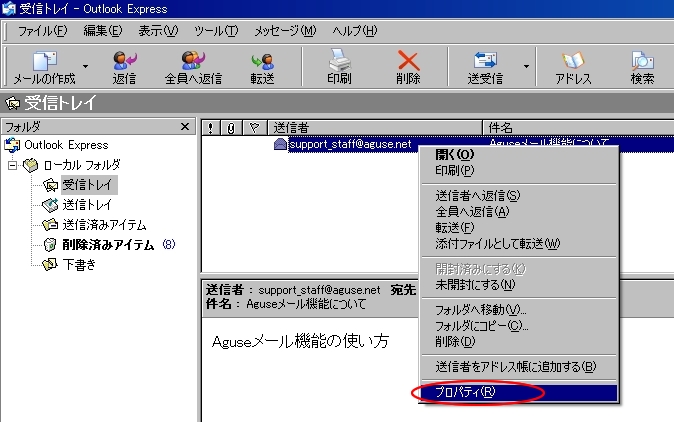Sort by priority (!) column header
The height and width of the screenshot is (422, 674).
210,128
